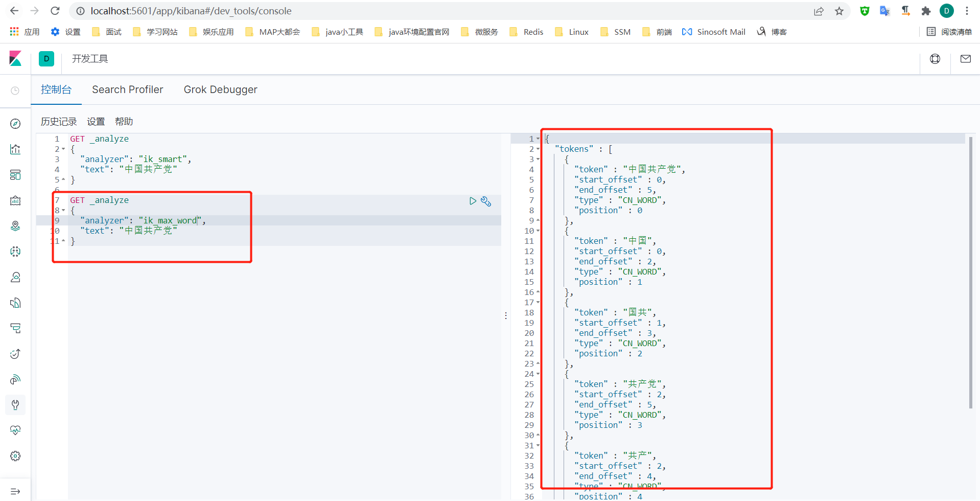Open Visualize chart icon in sidebar
Image resolution: width=980 pixels, height=501 pixels.
[15, 149]
